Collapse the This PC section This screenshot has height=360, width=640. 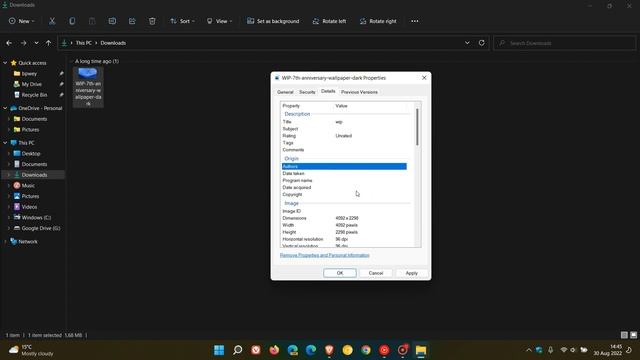point(5,143)
